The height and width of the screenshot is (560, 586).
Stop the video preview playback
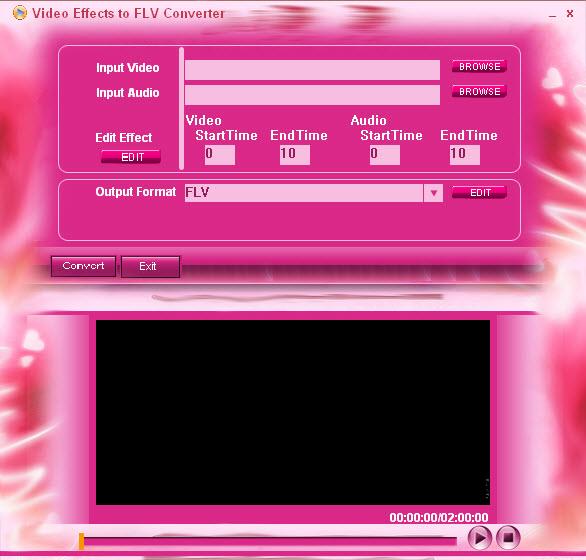point(508,538)
